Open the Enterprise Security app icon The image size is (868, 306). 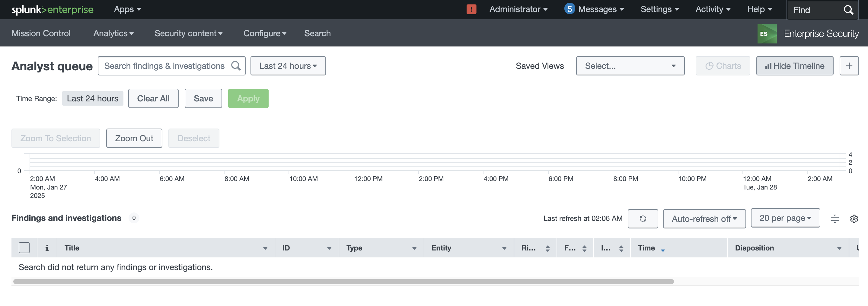767,33
